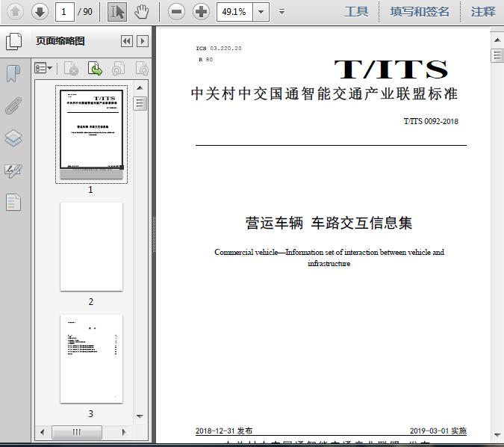Click the thumbnail panel horizontal scrollbar handle
The height and width of the screenshot is (447, 504).
click(77, 432)
